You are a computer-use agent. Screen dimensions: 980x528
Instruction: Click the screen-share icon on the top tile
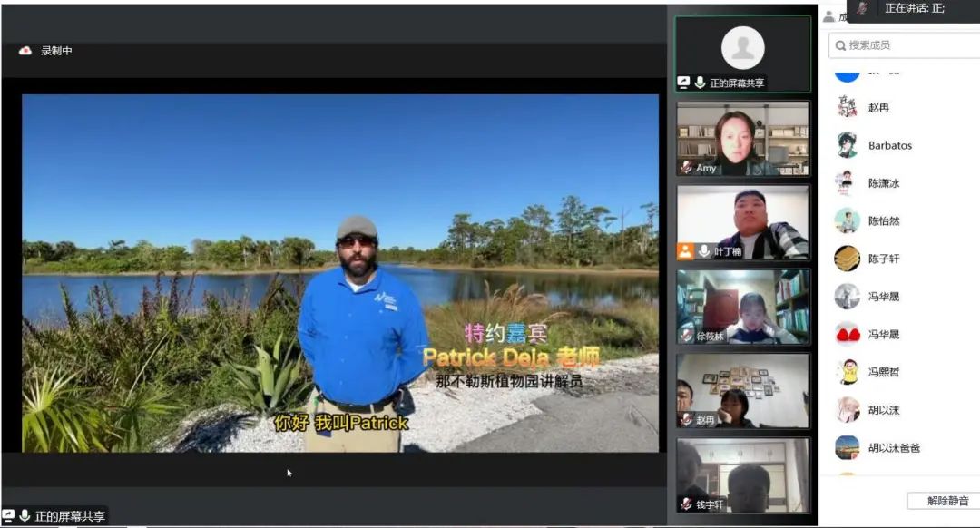tap(684, 83)
